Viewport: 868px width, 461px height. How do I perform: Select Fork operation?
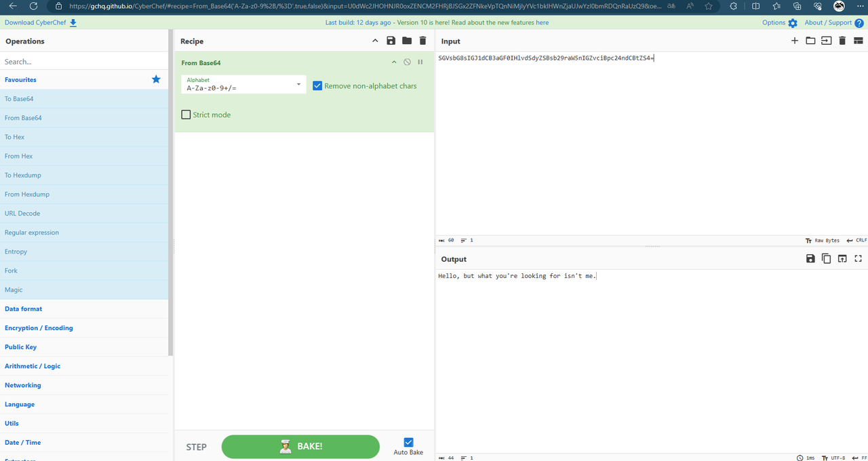[x=84, y=270]
